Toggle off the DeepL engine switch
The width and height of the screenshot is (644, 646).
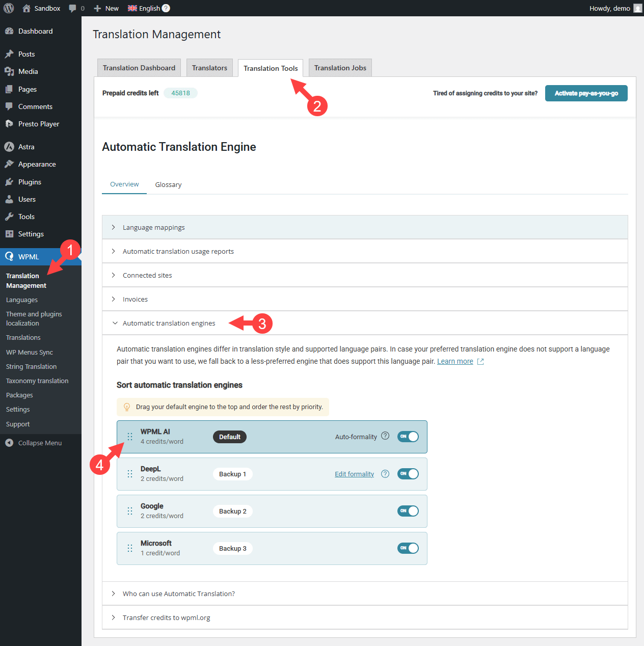click(x=408, y=474)
